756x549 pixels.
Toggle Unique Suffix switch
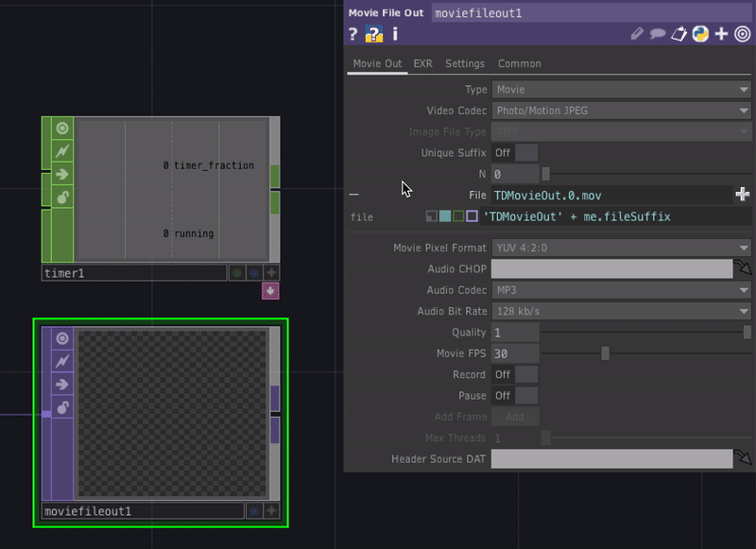click(x=515, y=153)
